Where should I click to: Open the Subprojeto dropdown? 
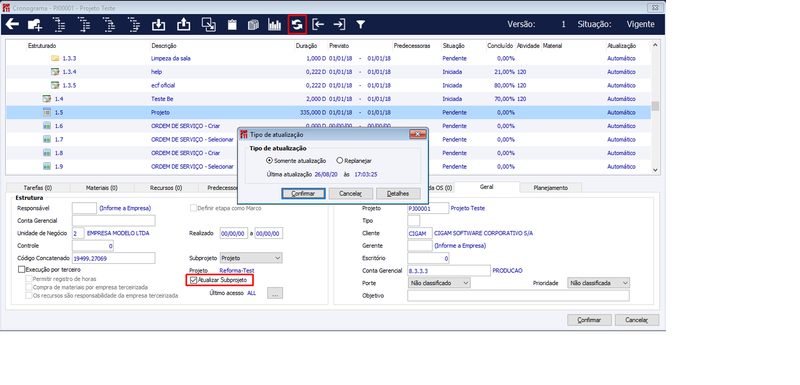[x=251, y=258]
